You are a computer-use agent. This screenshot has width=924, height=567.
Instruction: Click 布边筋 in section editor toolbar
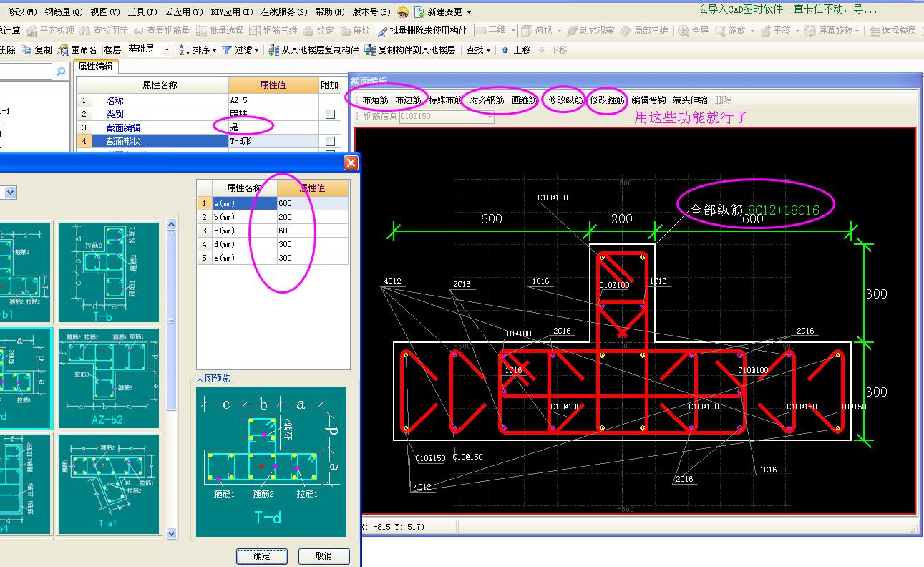click(408, 100)
